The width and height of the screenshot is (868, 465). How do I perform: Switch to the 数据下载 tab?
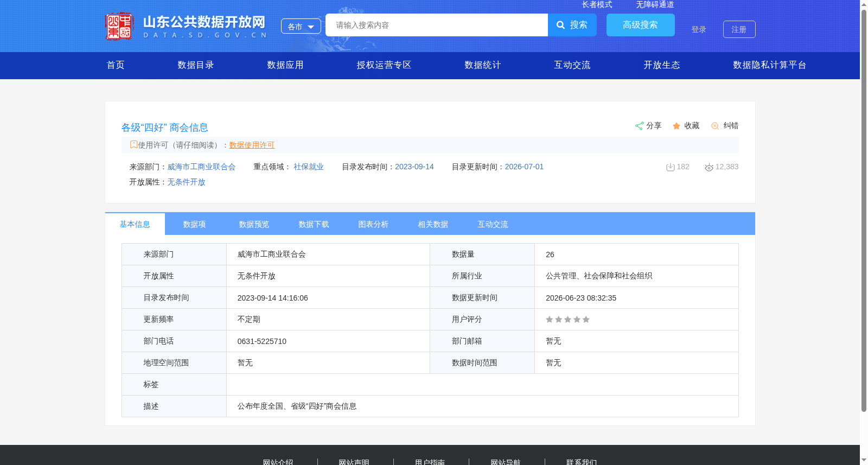(x=314, y=224)
